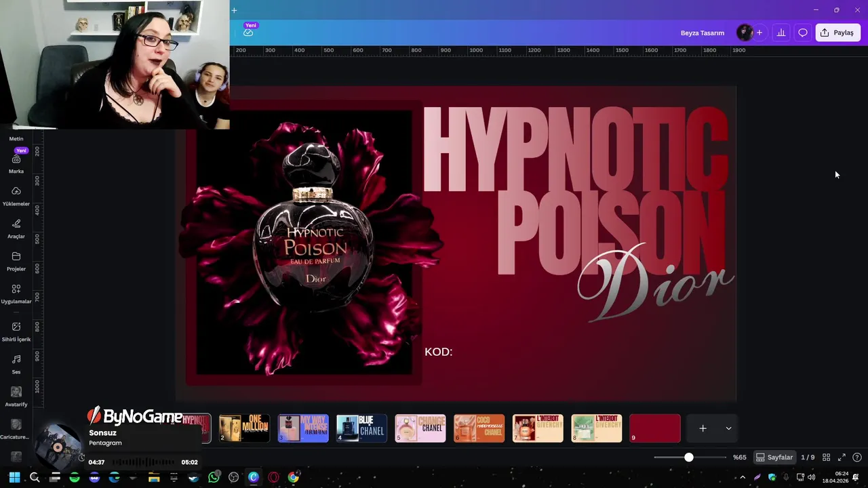Open the Sihirli İçerik panel
The height and width of the screenshot is (488, 868).
point(16,331)
